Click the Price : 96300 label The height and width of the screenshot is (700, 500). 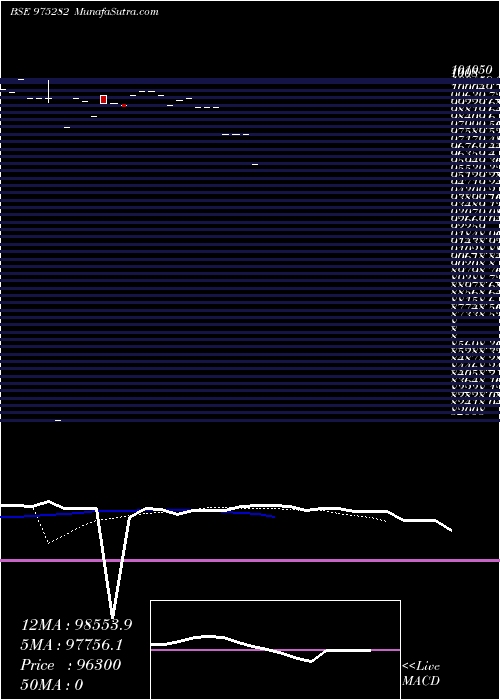(x=71, y=665)
